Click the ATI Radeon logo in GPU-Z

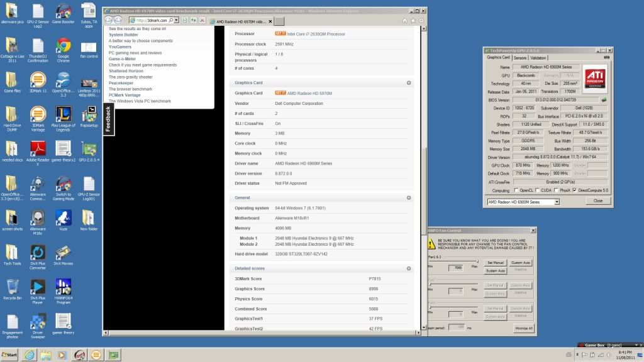595,78
